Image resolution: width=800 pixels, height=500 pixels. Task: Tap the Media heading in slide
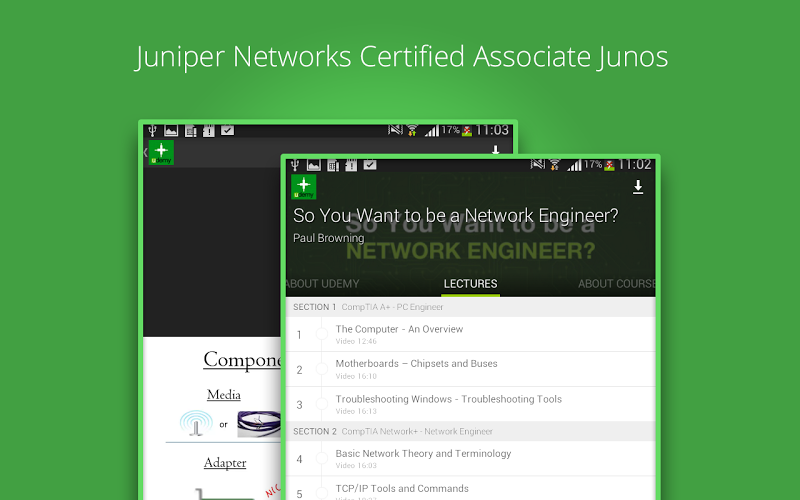pos(223,394)
